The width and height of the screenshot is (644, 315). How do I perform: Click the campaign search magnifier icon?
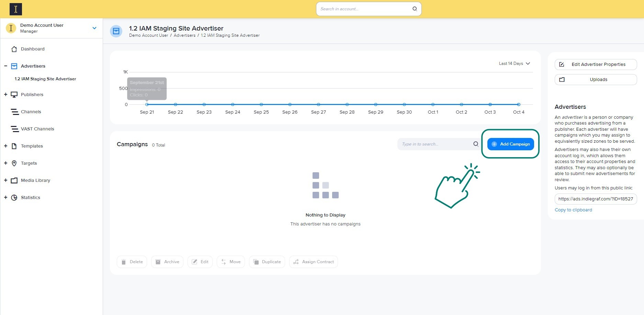pyautogui.click(x=476, y=144)
